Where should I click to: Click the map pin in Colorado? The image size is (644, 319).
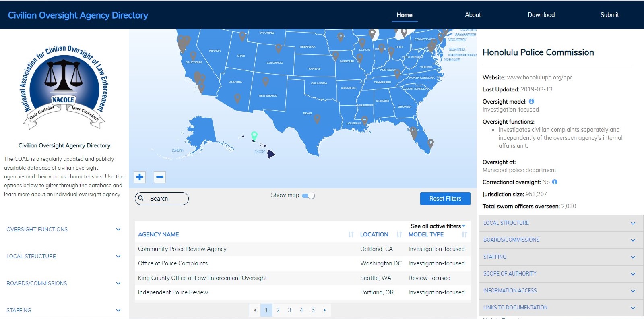tap(278, 49)
